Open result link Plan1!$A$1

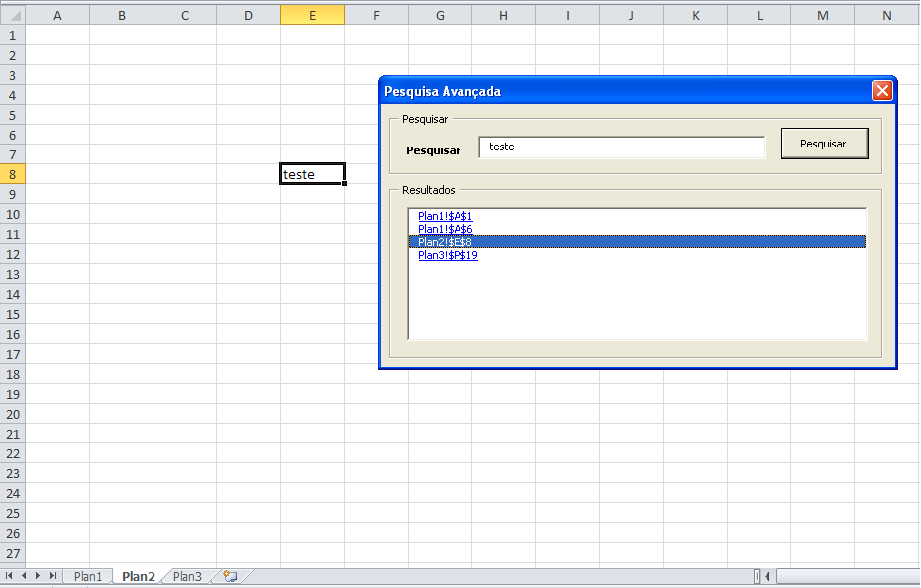tap(445, 216)
